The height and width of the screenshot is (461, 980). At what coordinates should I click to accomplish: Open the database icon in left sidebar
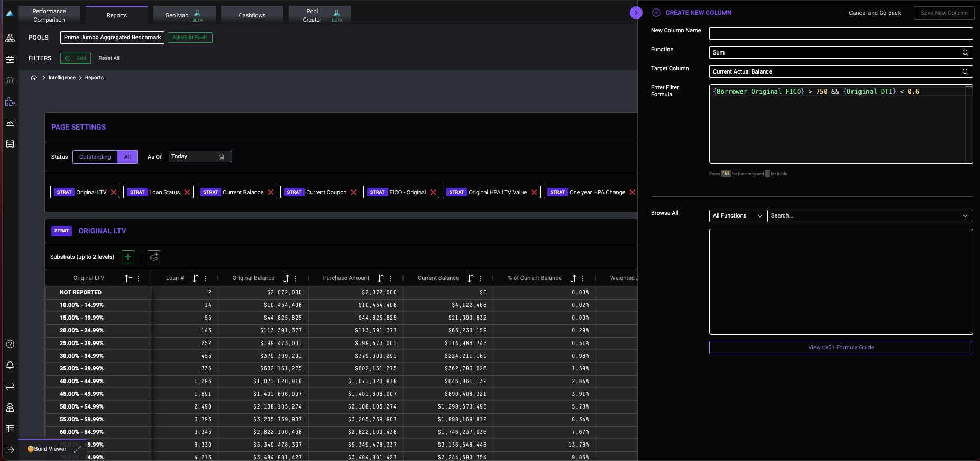coord(10,144)
